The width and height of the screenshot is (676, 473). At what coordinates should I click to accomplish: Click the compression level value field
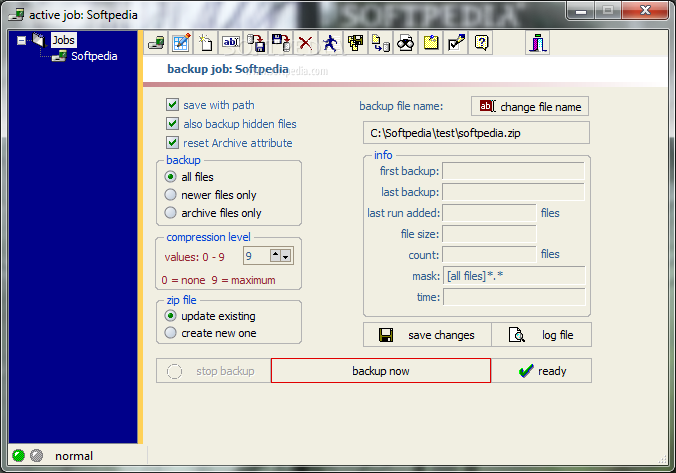pos(257,256)
